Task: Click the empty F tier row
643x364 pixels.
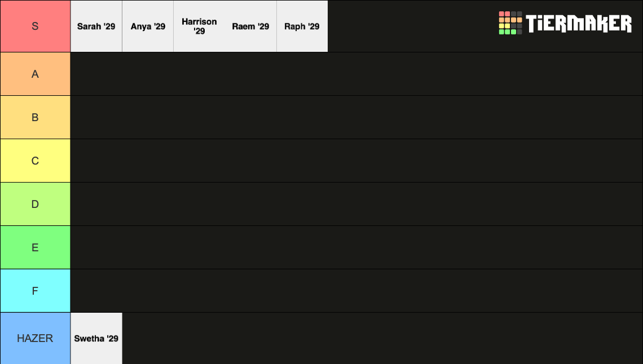Action: tap(356, 291)
